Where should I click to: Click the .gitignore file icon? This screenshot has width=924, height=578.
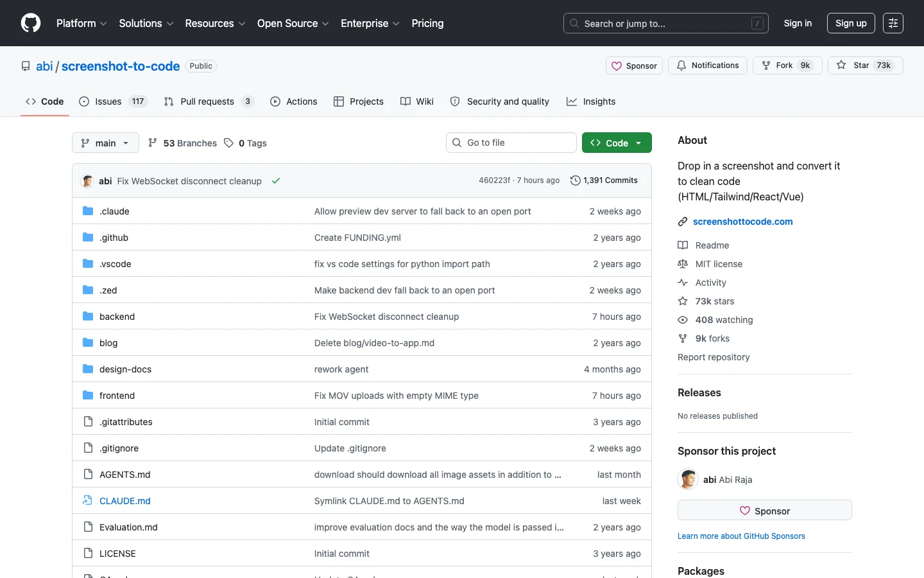coord(88,448)
